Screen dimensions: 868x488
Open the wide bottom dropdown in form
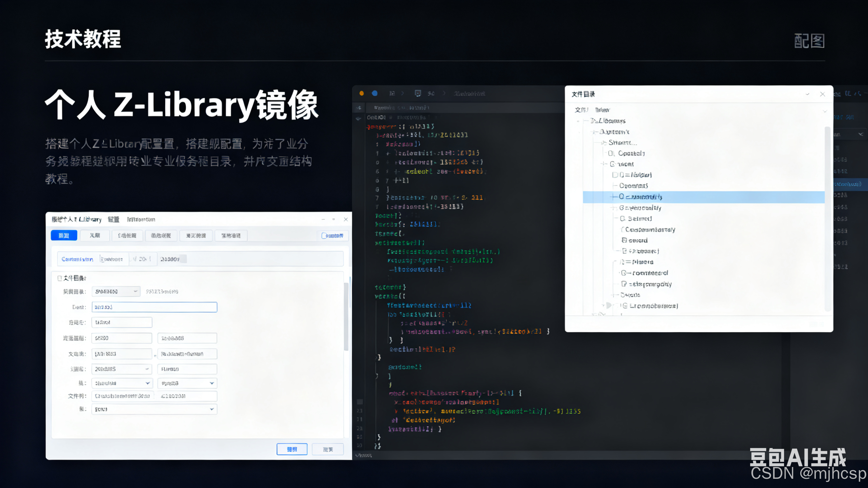coord(154,409)
